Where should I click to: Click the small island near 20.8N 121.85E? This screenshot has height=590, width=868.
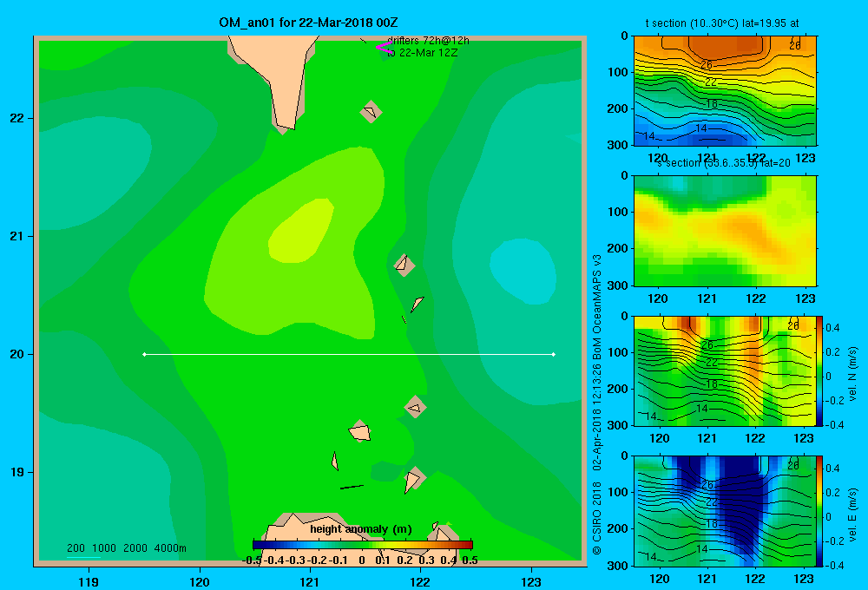pos(404,265)
